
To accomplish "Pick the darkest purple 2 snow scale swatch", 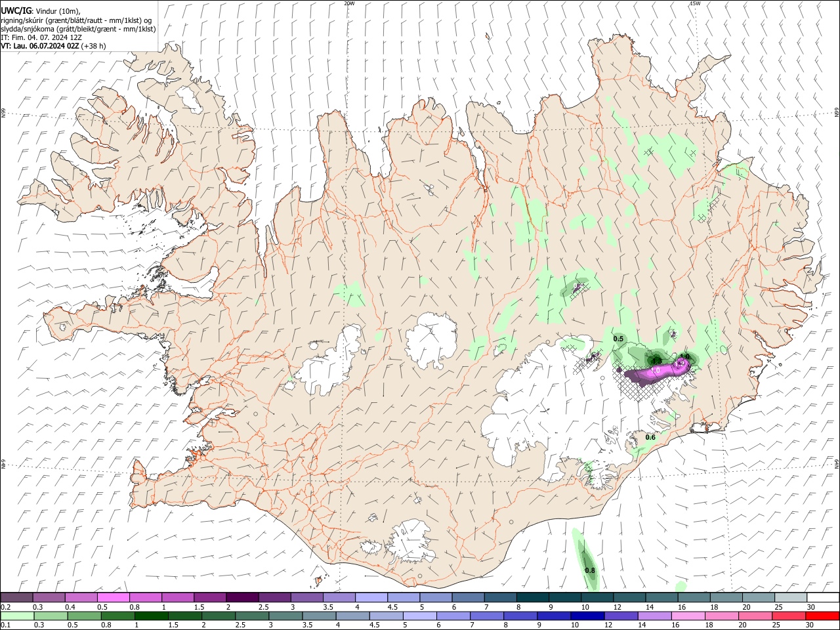I will 241,597.
